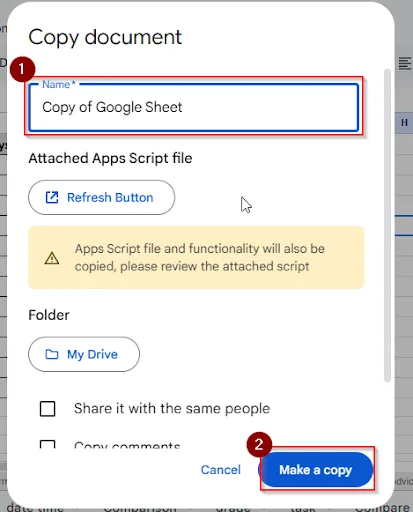This screenshot has width=413, height=512.
Task: Click the open-in-new icon on Refresh Button
Action: point(52,197)
